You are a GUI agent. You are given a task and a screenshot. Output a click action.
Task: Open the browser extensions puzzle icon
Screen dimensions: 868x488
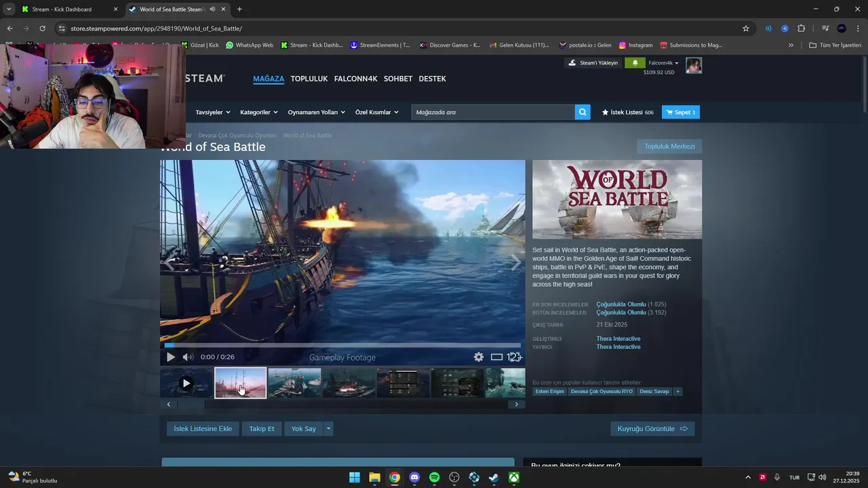[802, 28]
